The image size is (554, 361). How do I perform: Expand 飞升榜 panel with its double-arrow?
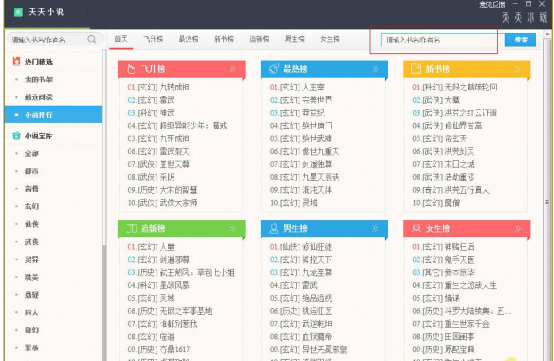point(232,69)
